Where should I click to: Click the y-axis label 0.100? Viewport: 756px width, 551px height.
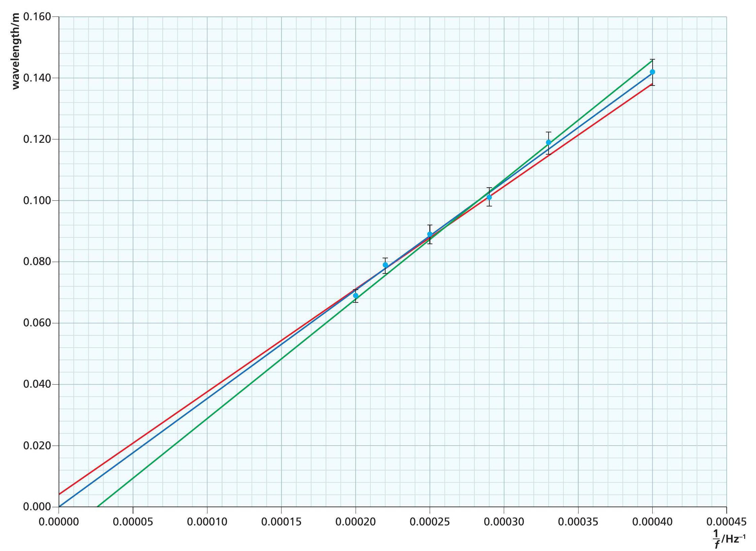coord(37,200)
